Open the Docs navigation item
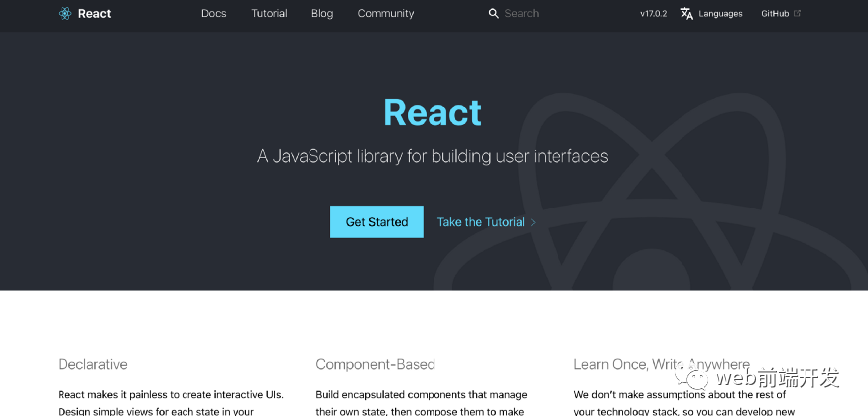 pyautogui.click(x=213, y=14)
